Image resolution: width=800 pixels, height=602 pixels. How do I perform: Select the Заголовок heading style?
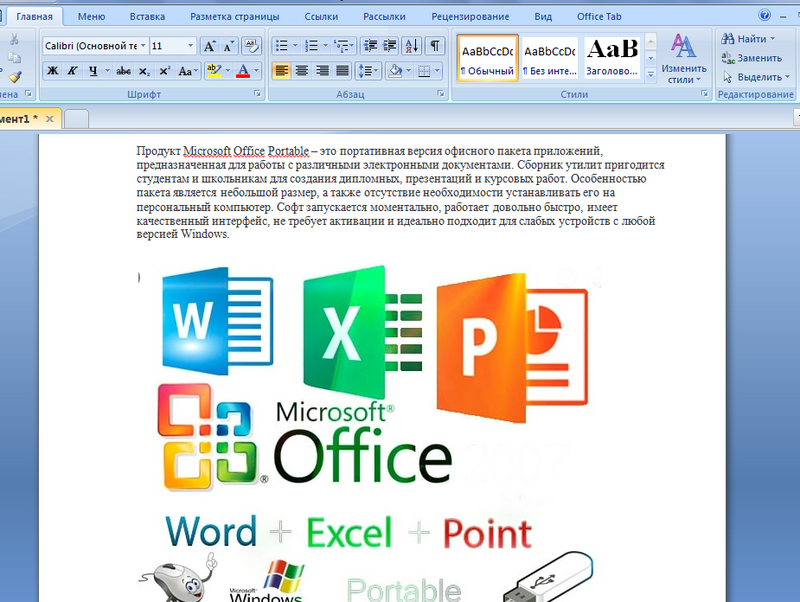[612, 58]
